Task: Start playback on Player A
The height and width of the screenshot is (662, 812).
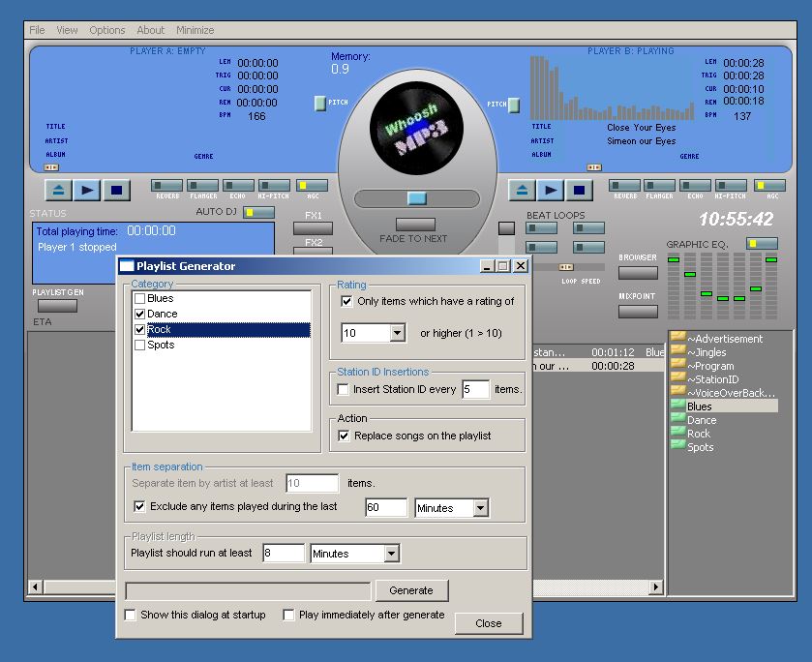Action: (87, 190)
